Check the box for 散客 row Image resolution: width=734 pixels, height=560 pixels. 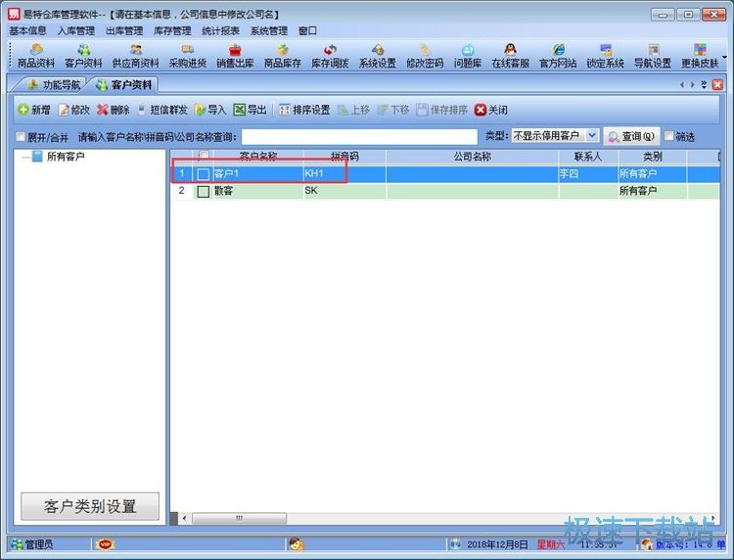[204, 191]
